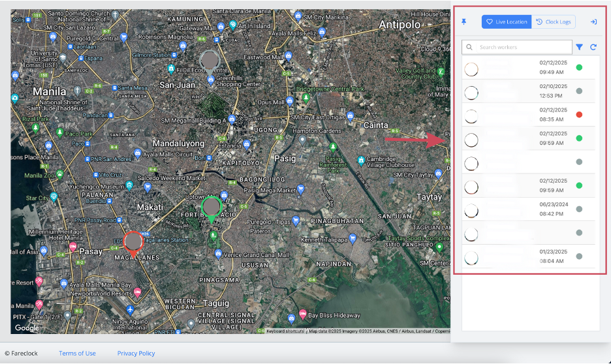Screen dimensions: 611x364
Task: Click the Eastwood Mall shopping marker
Action: click(x=289, y=55)
